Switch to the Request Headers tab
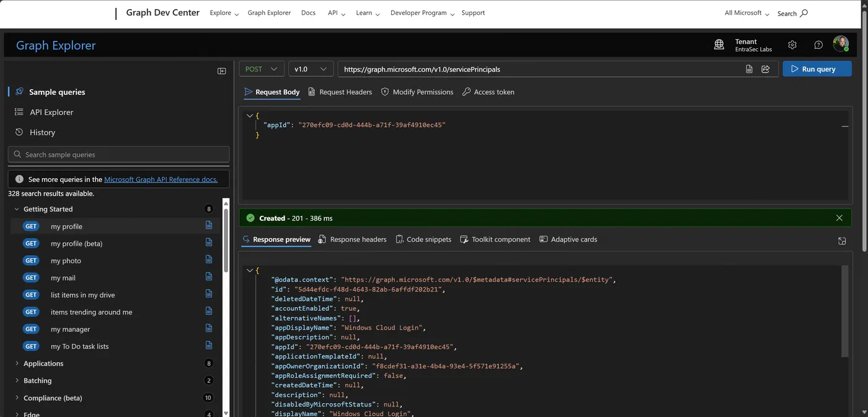 (x=340, y=92)
